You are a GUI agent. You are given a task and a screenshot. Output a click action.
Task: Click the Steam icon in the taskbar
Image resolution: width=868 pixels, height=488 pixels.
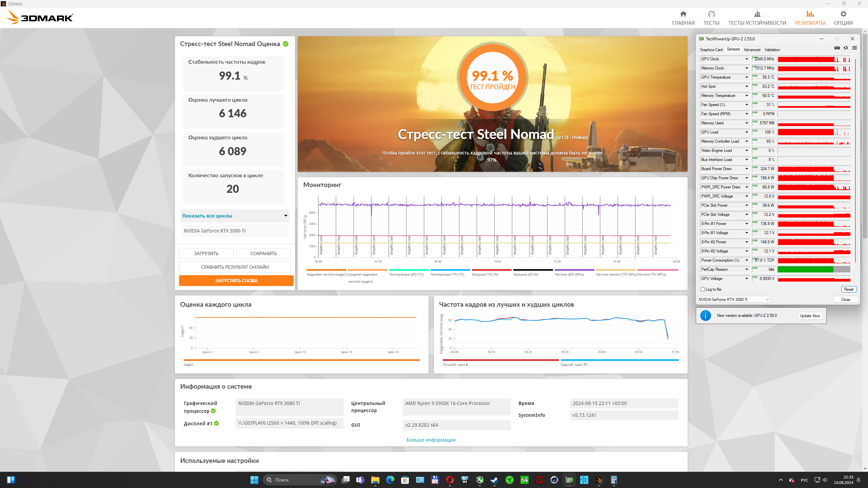coord(494,480)
